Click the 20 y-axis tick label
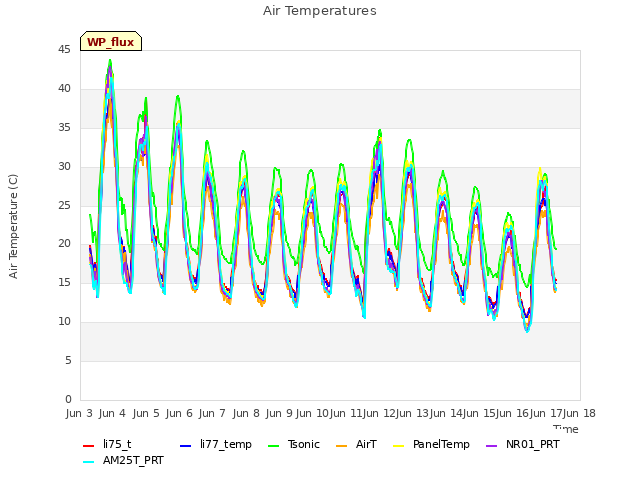The image size is (640, 480). tap(64, 244)
